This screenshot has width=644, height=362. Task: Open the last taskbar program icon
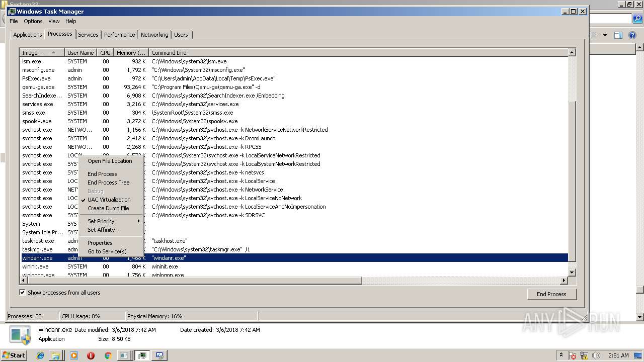pos(160,355)
